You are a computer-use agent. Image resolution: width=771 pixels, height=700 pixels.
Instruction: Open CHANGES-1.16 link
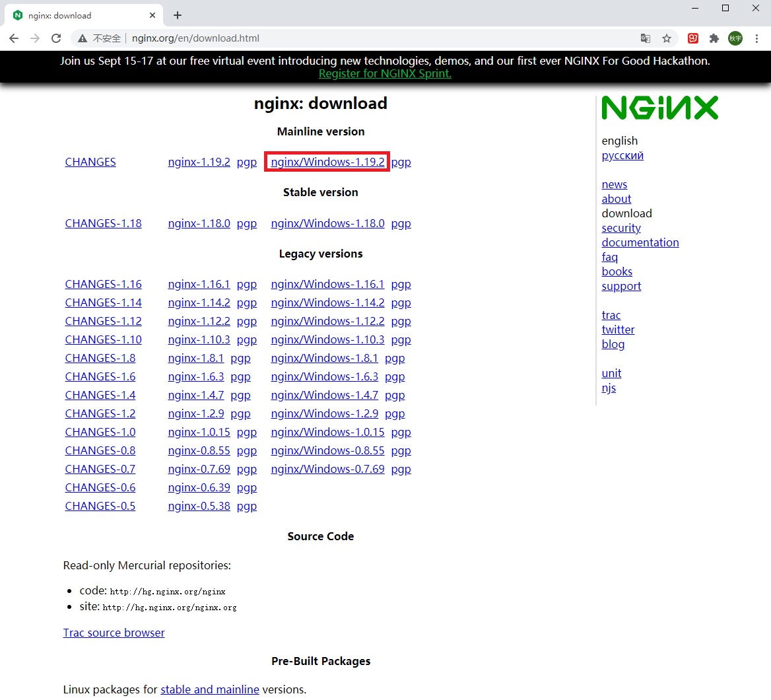[x=103, y=285]
